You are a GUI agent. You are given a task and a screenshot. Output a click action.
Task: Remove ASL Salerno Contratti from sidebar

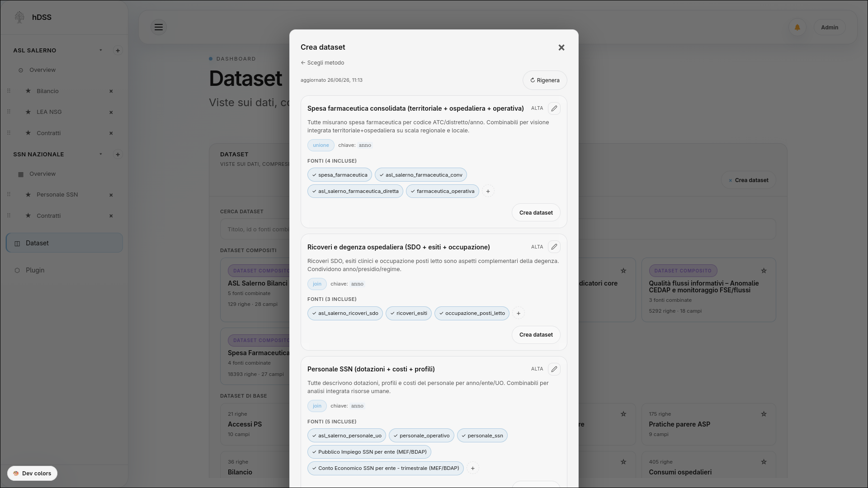tap(111, 133)
